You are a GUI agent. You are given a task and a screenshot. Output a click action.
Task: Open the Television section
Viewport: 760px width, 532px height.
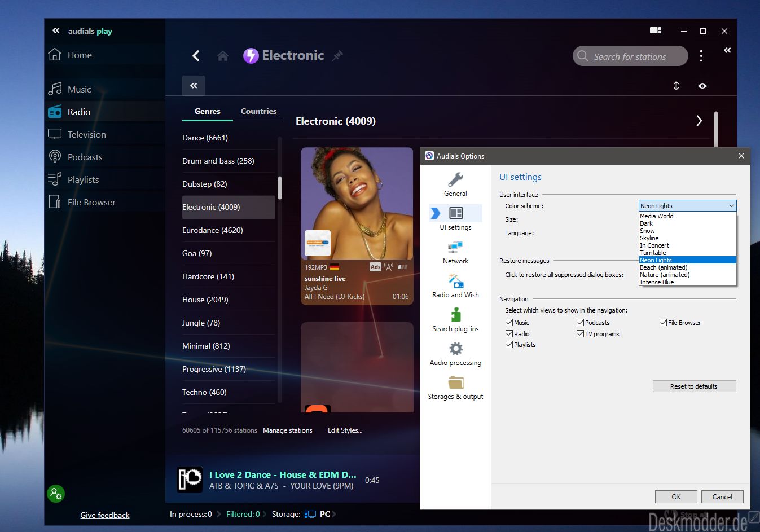(86, 134)
